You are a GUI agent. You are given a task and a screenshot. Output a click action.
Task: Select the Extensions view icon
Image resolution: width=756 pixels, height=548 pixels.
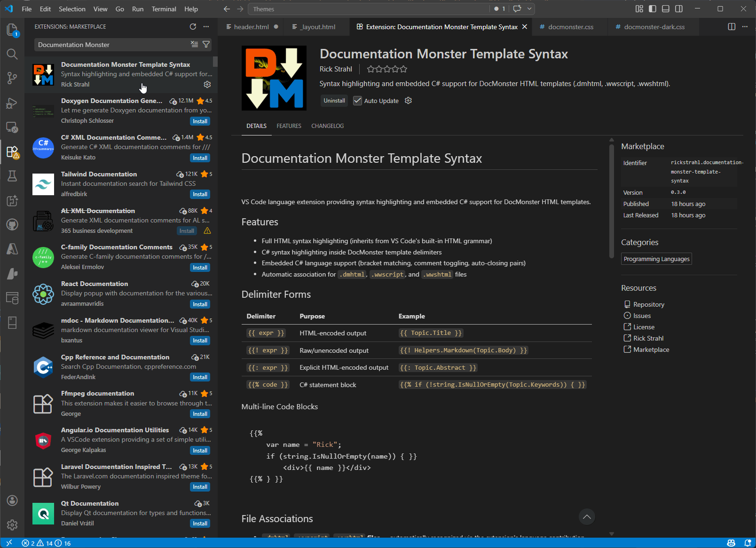[12, 152]
